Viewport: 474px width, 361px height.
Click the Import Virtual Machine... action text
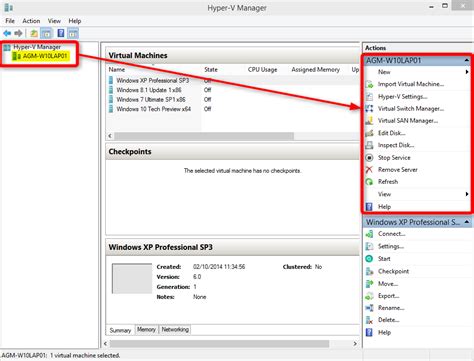[411, 84]
